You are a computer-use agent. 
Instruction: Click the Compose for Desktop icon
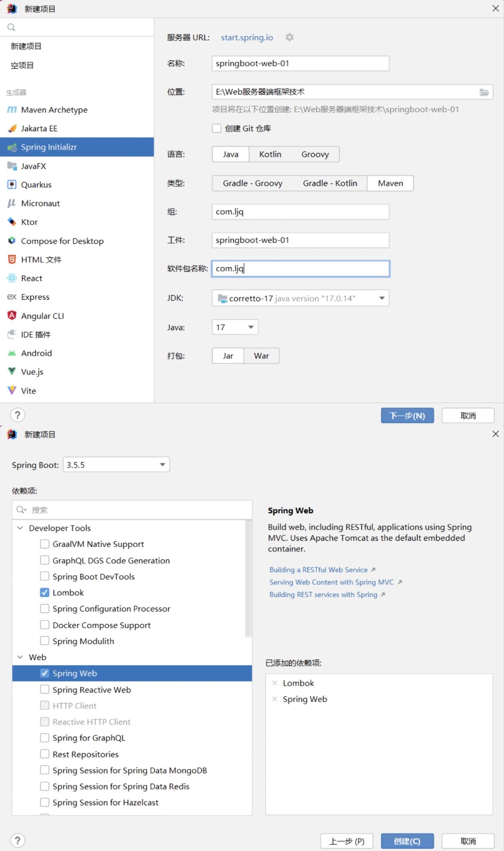click(12, 241)
